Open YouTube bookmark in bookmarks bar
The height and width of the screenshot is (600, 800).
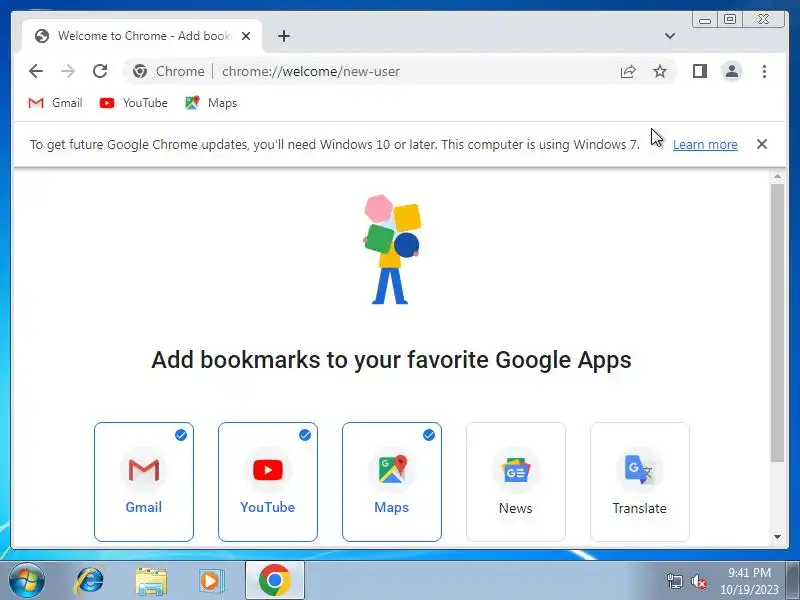[x=134, y=103]
